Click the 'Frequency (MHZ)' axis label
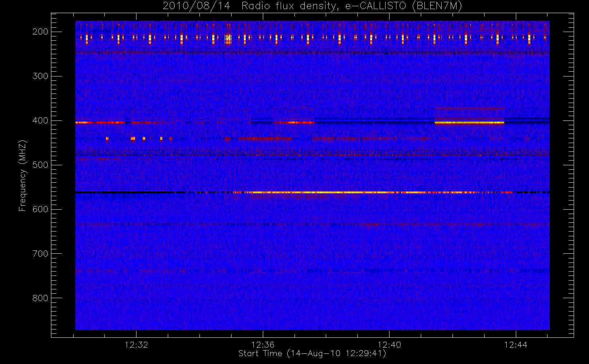 (x=23, y=175)
